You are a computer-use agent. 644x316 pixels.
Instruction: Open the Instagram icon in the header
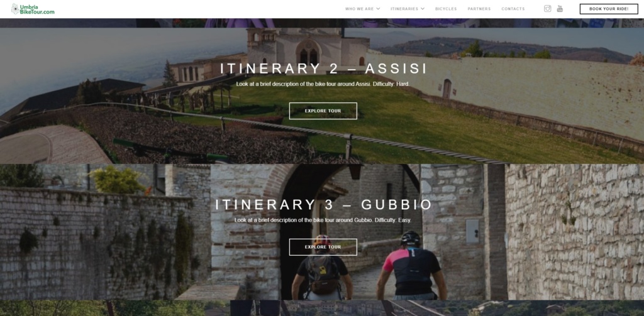coord(548,9)
